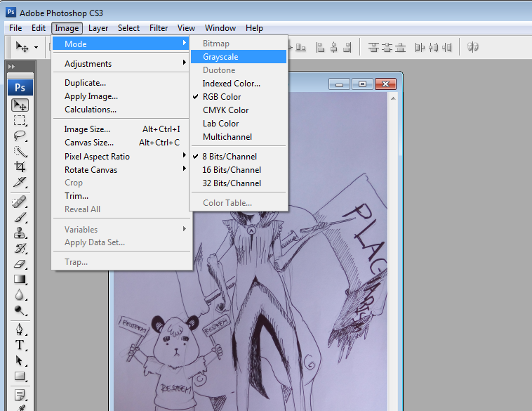Click Duplicate... in Image menu

tap(121, 83)
